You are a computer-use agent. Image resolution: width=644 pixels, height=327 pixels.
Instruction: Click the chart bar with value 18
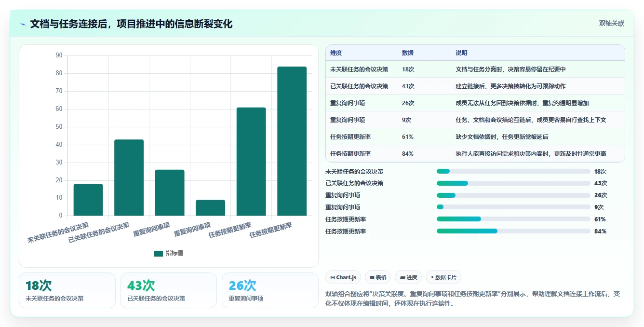click(x=88, y=200)
